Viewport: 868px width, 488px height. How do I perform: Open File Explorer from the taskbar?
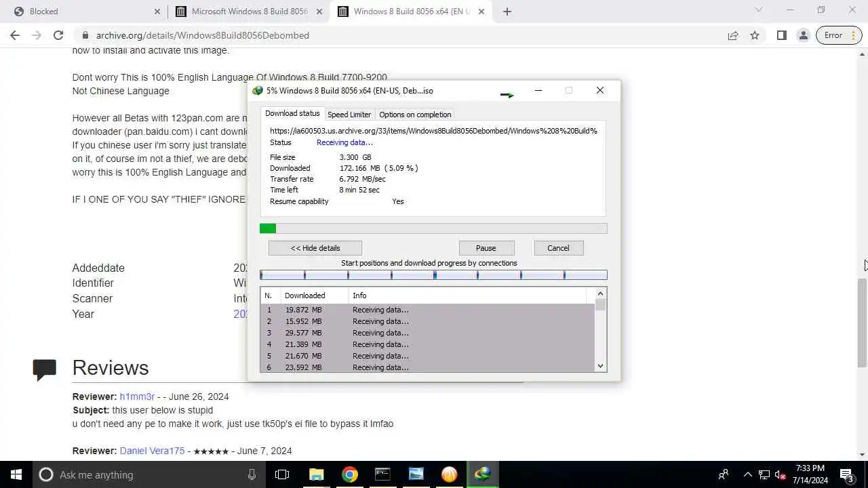point(317,474)
